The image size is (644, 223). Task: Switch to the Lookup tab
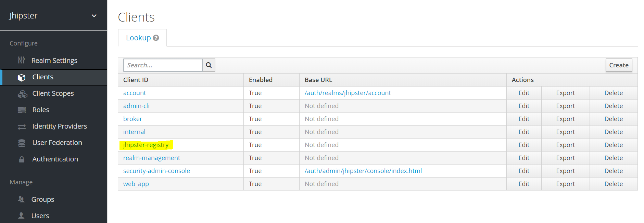pyautogui.click(x=139, y=38)
